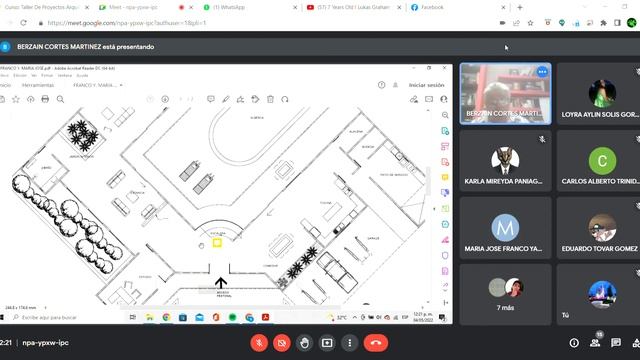Click Acrobat rotate page icon
The width and height of the screenshot is (640, 360).
tap(285, 99)
